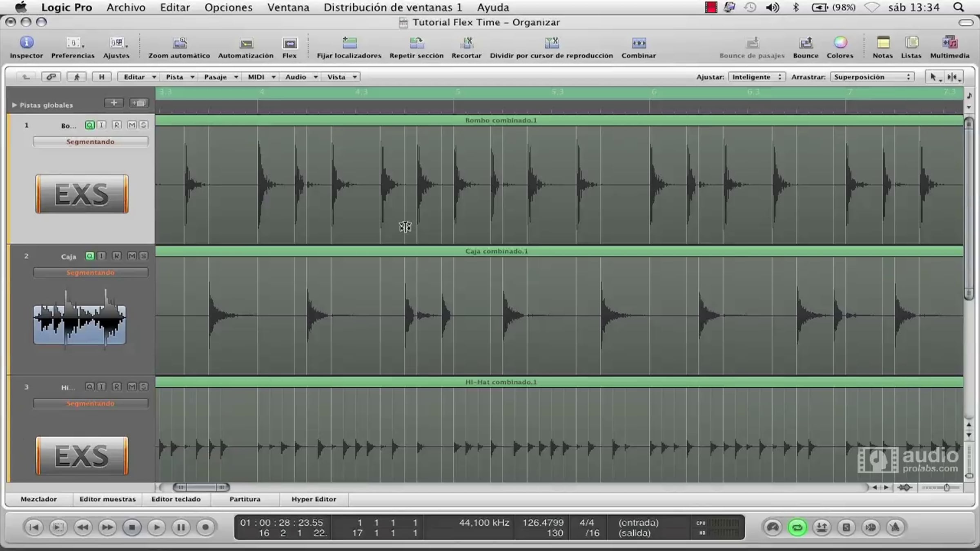The image size is (980, 551).
Task: Click the Flex view toolbar icon
Action: (x=290, y=43)
